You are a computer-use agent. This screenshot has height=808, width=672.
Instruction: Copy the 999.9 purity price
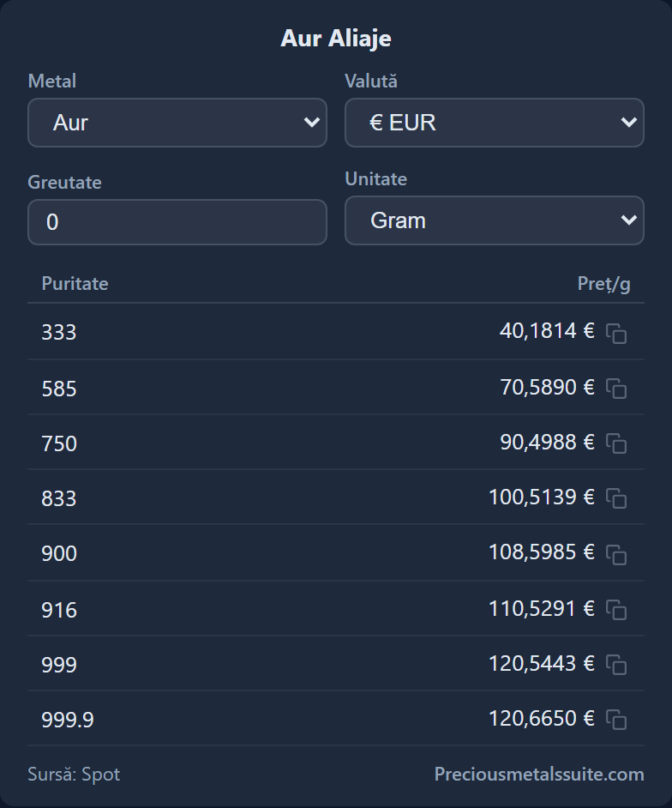(616, 720)
